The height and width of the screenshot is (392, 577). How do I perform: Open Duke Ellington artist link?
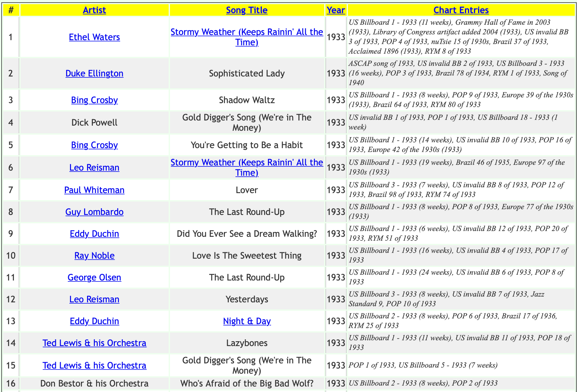(x=94, y=73)
